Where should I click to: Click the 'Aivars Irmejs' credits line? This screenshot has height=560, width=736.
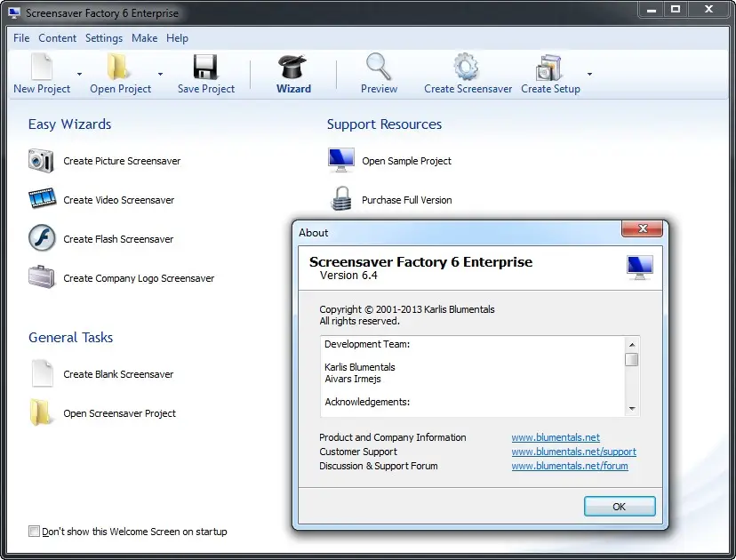click(x=353, y=379)
